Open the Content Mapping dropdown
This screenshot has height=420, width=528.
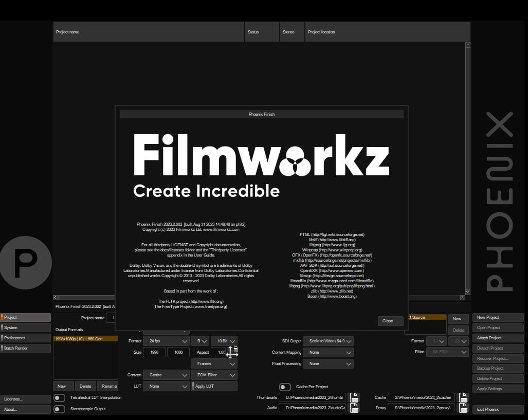(x=329, y=352)
